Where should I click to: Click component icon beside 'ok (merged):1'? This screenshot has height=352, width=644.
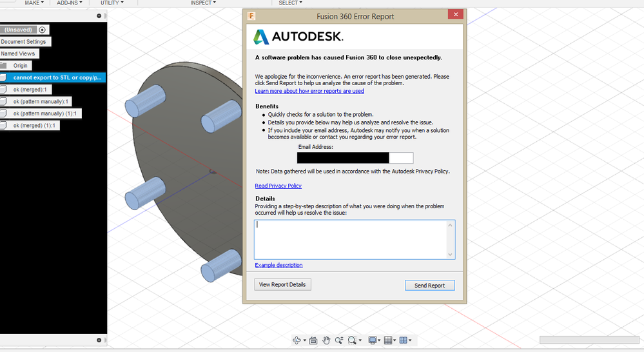point(3,89)
